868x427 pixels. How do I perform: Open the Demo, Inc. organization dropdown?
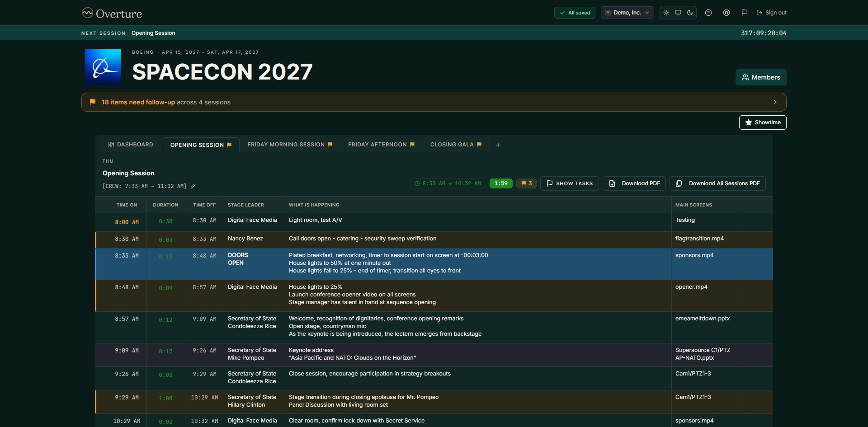click(627, 13)
